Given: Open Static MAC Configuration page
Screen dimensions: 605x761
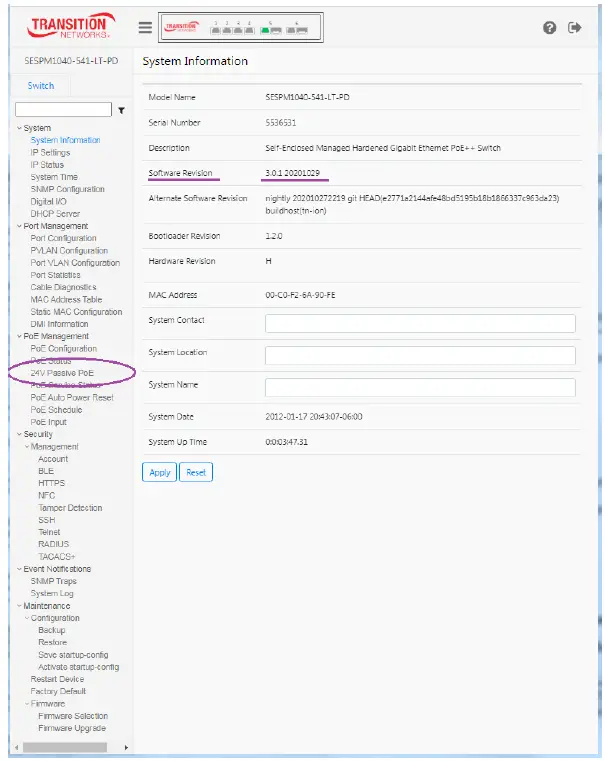Looking at the screenshot, I should click(x=76, y=312).
